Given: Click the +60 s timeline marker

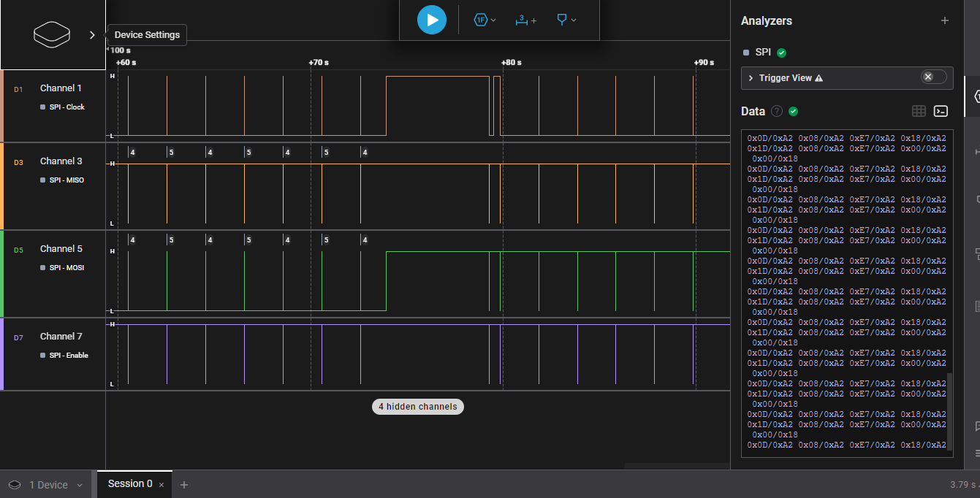Looking at the screenshot, I should (126, 63).
